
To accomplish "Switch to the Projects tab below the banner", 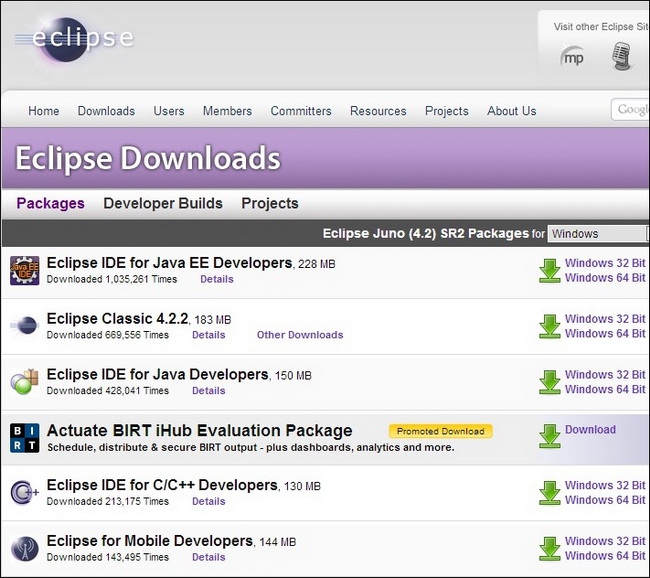I will [270, 203].
